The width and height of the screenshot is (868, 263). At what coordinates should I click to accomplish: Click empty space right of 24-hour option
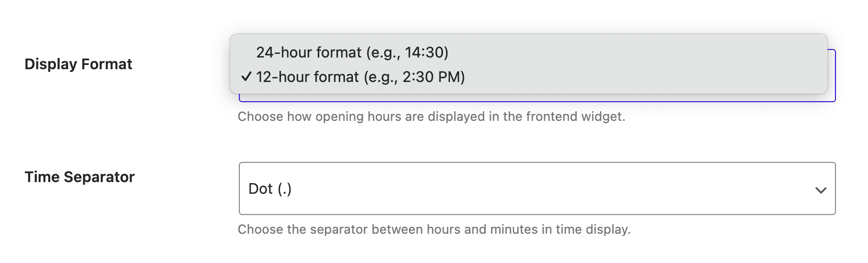click(x=640, y=52)
